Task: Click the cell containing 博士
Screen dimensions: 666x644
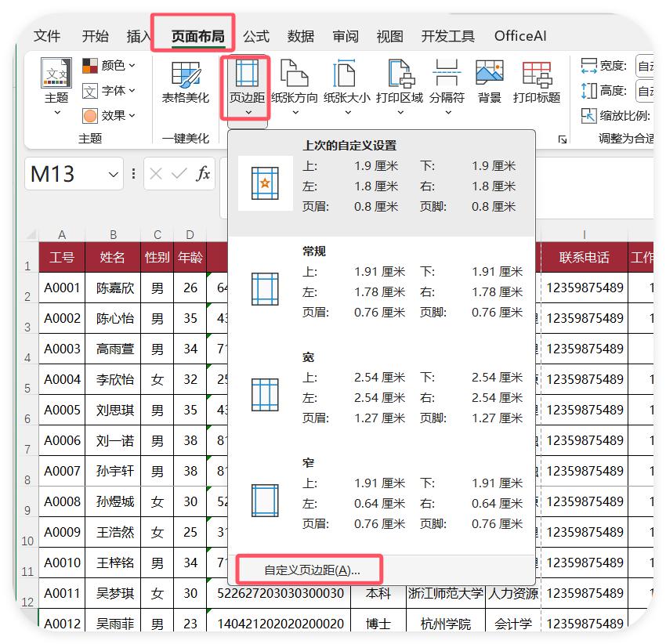Action: (x=378, y=624)
